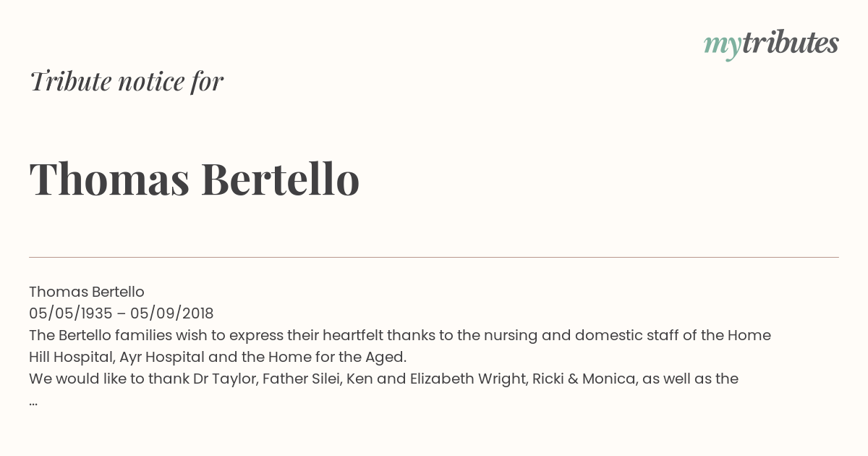
Task: Click the line mentioning Ayr Hospital
Action: 218,357
